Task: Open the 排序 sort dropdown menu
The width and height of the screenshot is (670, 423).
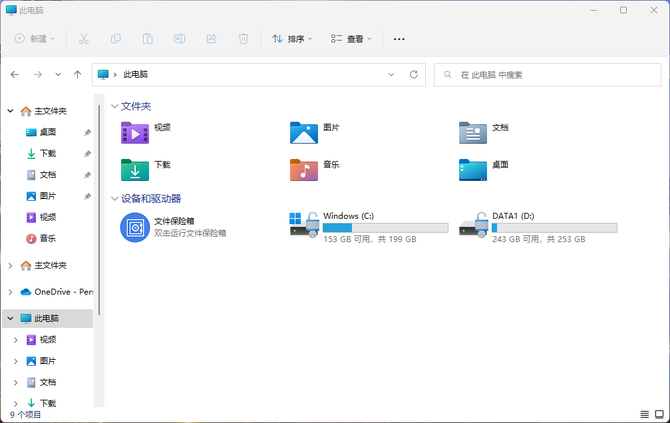Action: [292, 39]
